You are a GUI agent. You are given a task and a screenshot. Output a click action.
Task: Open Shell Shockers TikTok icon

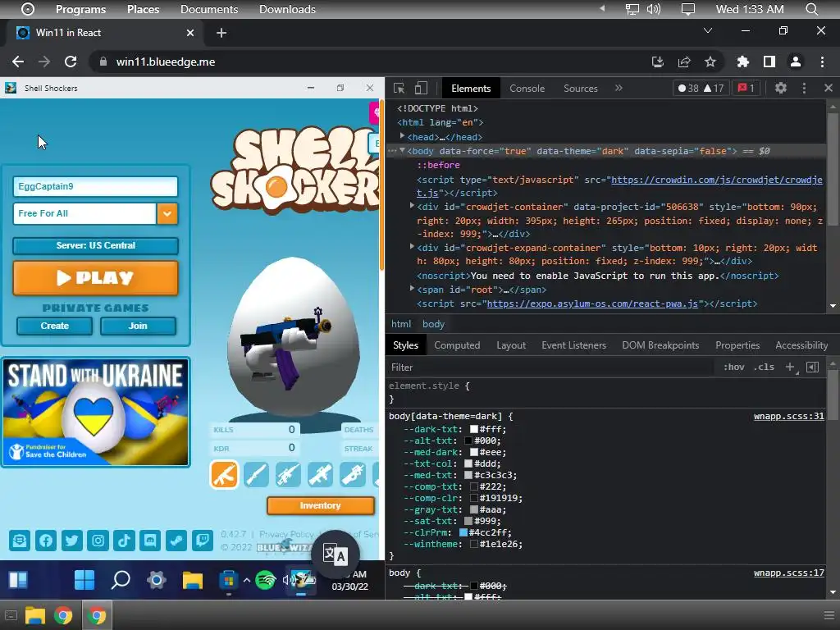pyautogui.click(x=124, y=541)
